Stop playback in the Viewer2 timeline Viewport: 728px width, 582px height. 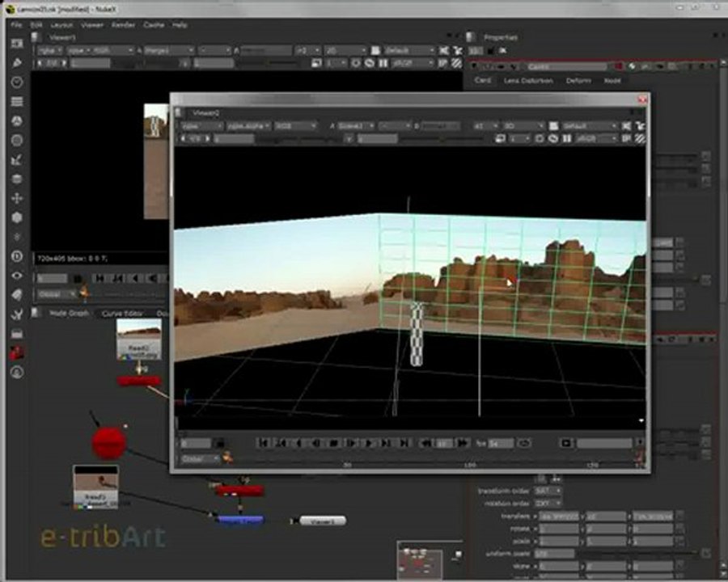pyautogui.click(x=333, y=443)
